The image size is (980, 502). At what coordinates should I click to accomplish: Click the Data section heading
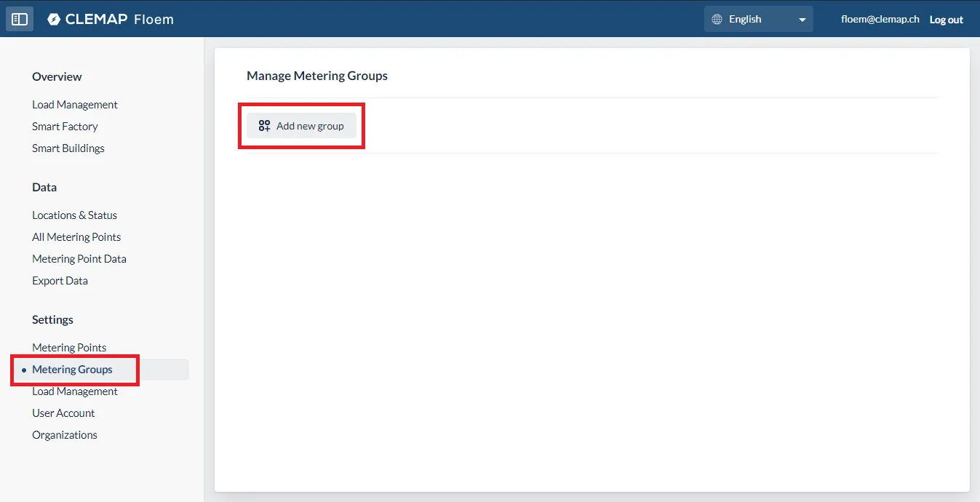pos(44,188)
